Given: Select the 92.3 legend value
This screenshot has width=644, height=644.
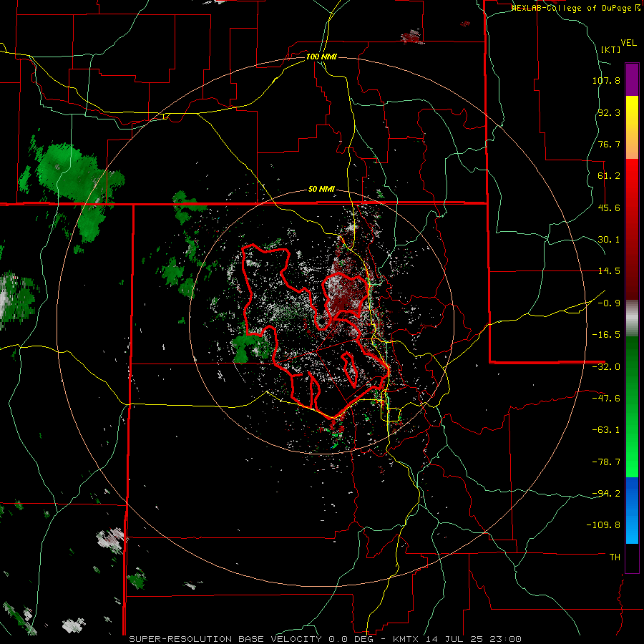Looking at the screenshot, I should (x=609, y=112).
